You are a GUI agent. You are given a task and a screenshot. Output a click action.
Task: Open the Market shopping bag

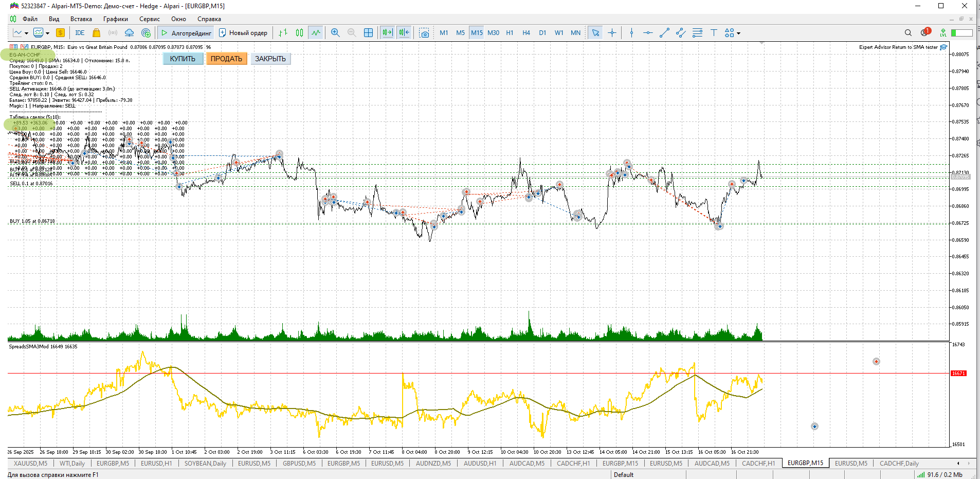[96, 33]
